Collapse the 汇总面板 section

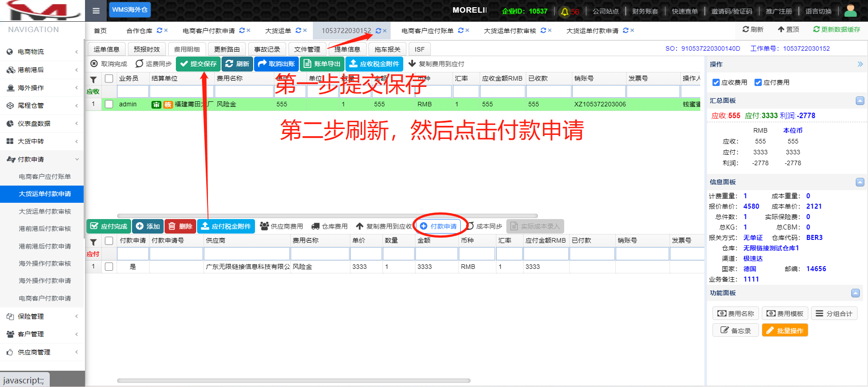coord(860,100)
